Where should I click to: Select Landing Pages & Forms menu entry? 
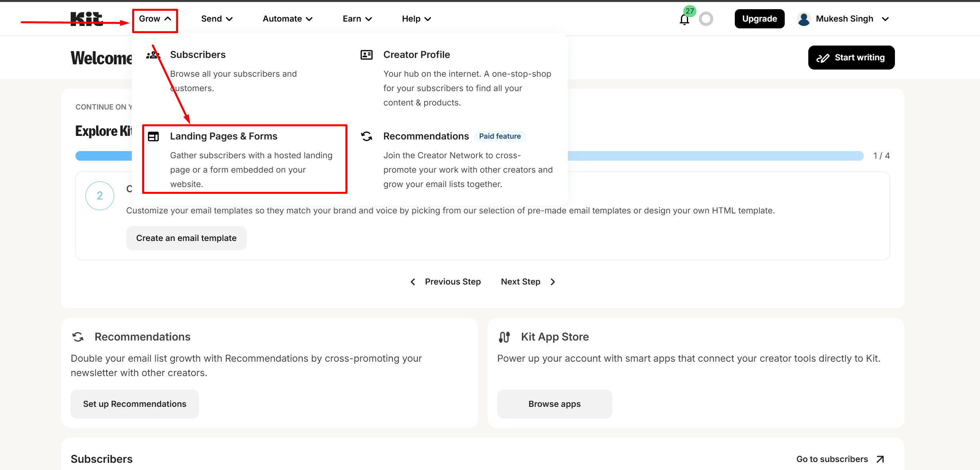tap(224, 136)
